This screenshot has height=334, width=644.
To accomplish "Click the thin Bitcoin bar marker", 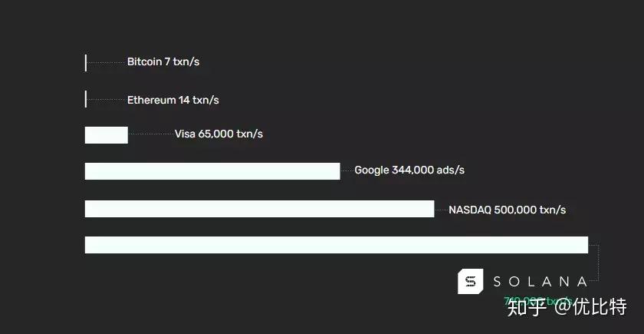I will tap(86, 63).
